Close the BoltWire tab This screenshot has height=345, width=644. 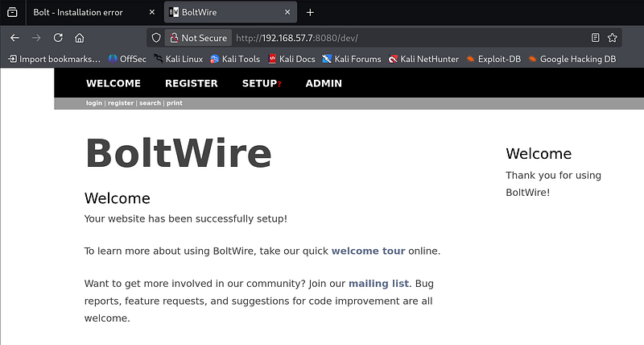[x=287, y=12]
